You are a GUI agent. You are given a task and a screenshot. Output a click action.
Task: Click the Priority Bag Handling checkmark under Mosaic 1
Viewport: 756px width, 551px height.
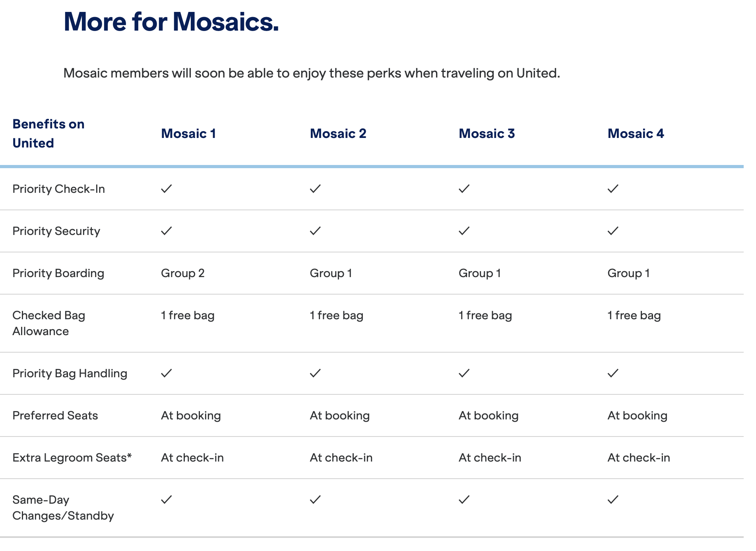167,373
